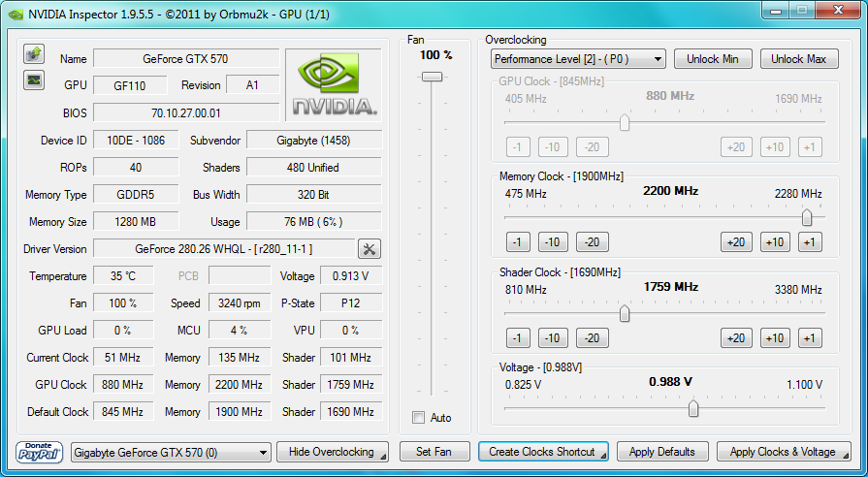Minimize the NVIDIA Inspector window

pyautogui.click(x=777, y=11)
